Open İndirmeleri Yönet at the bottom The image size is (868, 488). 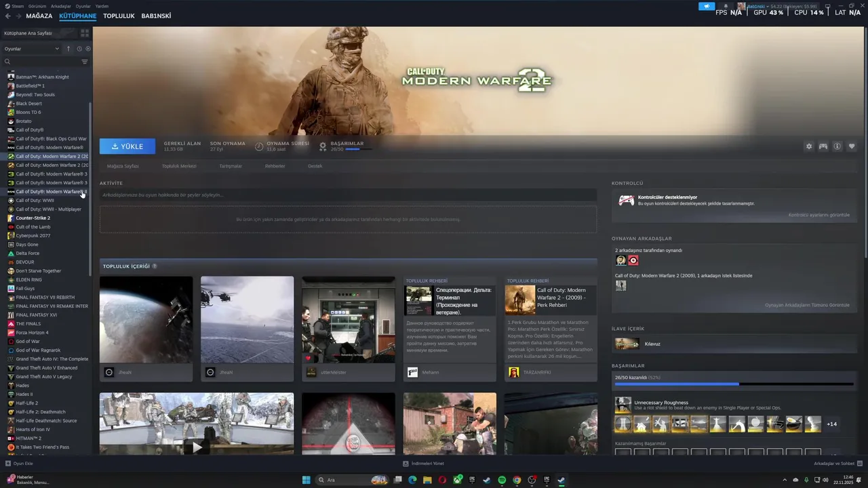[423, 464]
